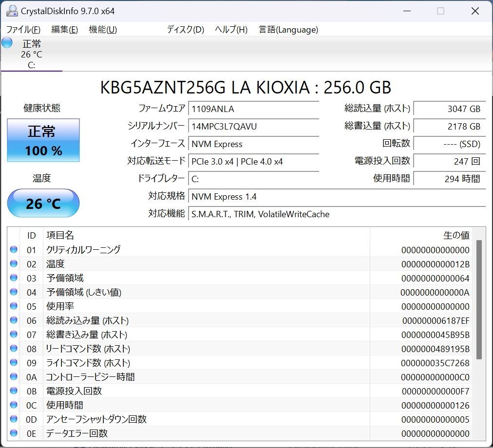This screenshot has width=493, height=448.
Task: Click the status dot next to 予備領域
Action: (x=14, y=278)
